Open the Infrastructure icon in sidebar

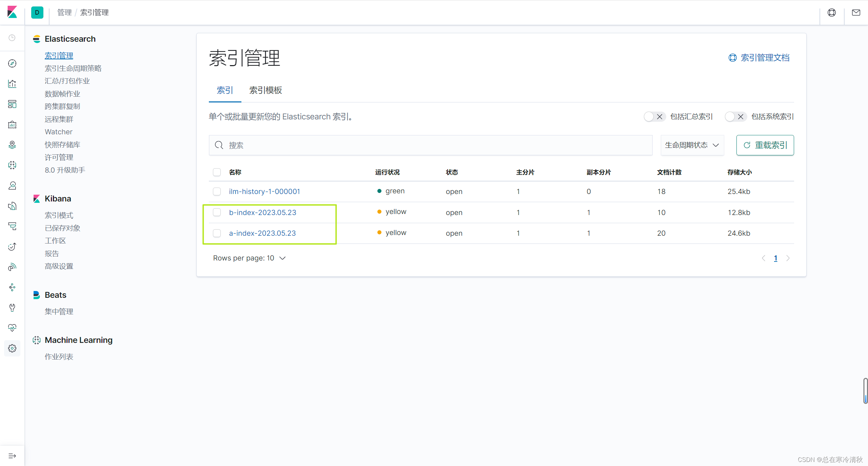coord(12,186)
